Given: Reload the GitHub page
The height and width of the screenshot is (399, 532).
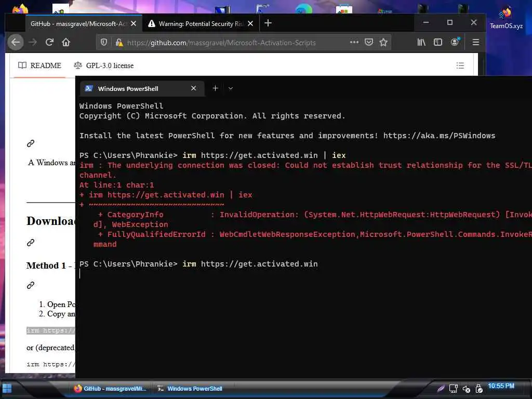Looking at the screenshot, I should (x=49, y=42).
